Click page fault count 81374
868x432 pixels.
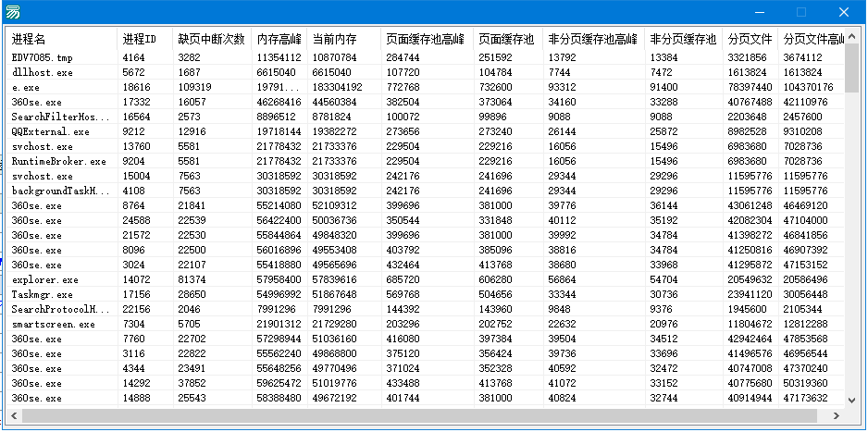192,279
